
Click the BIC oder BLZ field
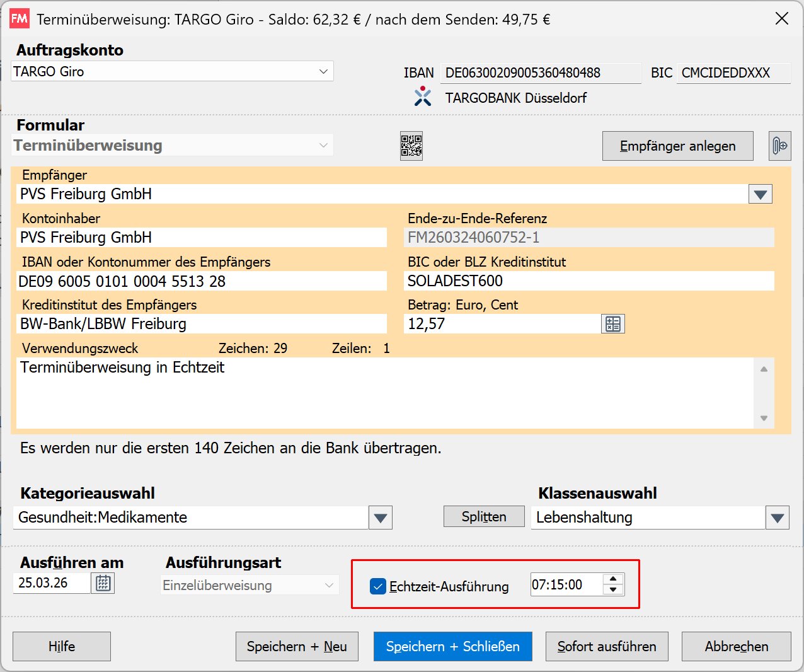pyautogui.click(x=589, y=281)
